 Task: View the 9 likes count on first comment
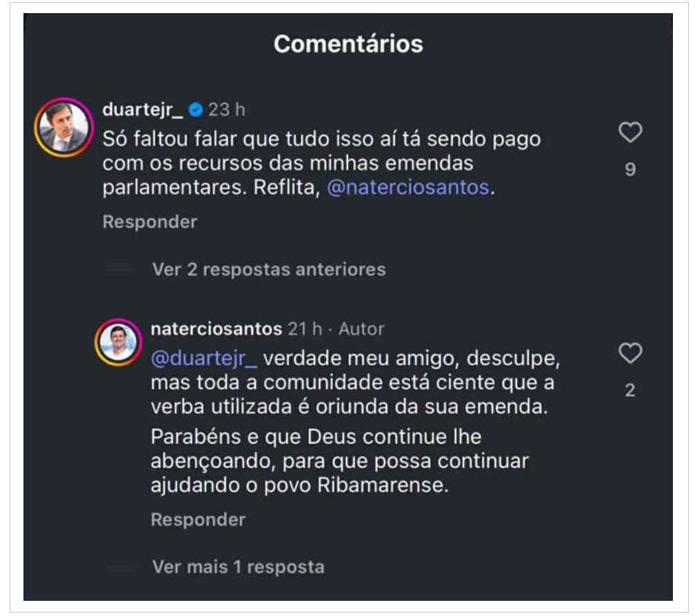[x=630, y=170]
